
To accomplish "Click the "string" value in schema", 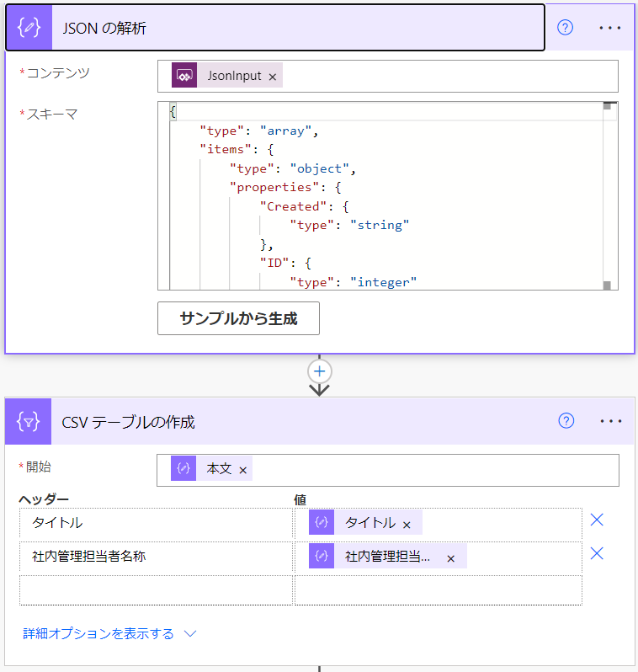I will (380, 225).
